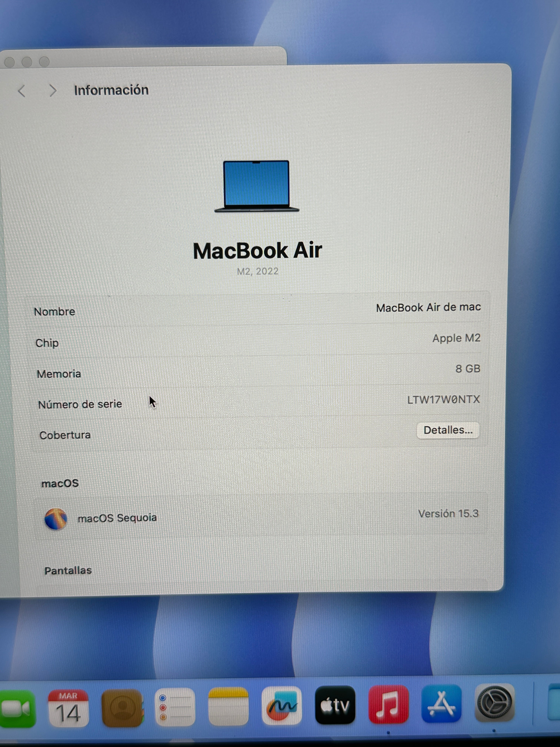The height and width of the screenshot is (747, 560).
Task: Click the MacBook Air laptop image
Action: click(x=256, y=186)
